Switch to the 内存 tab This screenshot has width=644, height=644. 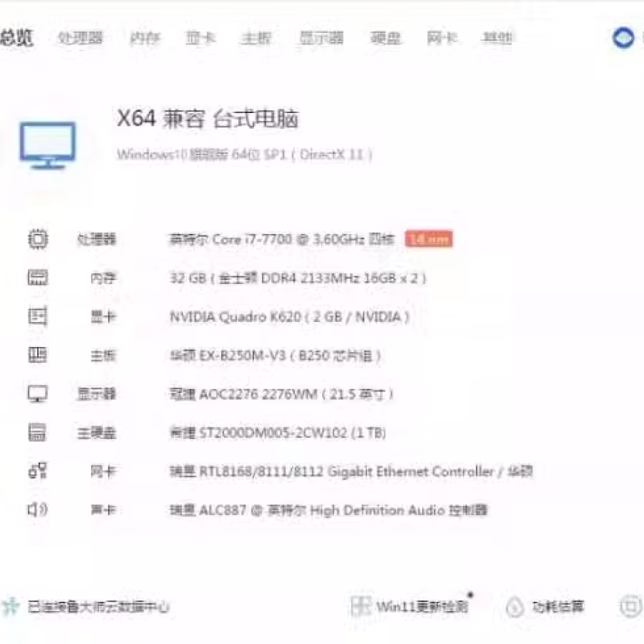pos(145,38)
